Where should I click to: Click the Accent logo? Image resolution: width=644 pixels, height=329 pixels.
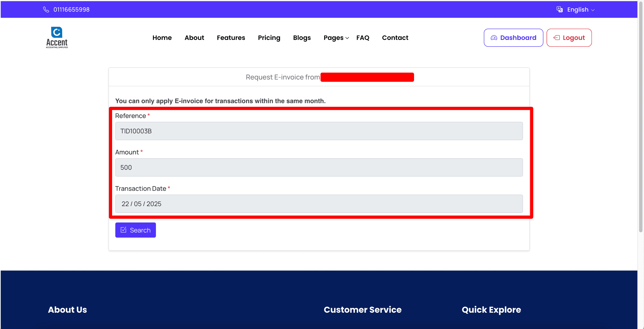(x=57, y=38)
